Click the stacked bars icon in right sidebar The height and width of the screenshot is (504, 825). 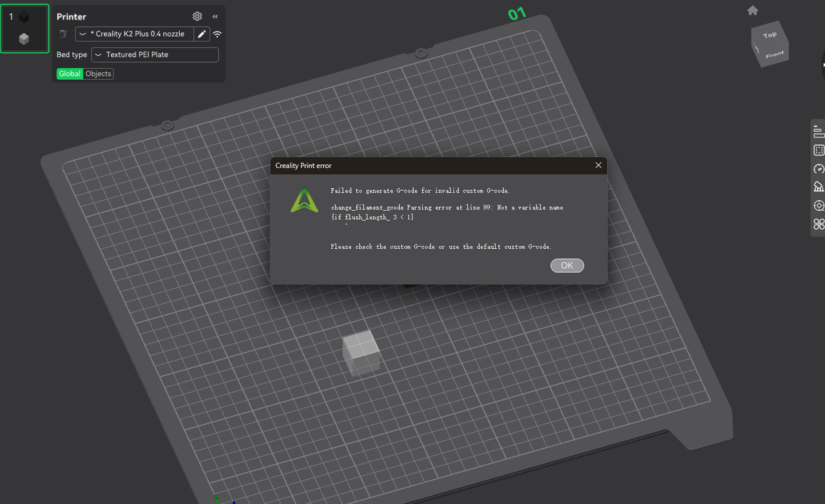pos(819,131)
